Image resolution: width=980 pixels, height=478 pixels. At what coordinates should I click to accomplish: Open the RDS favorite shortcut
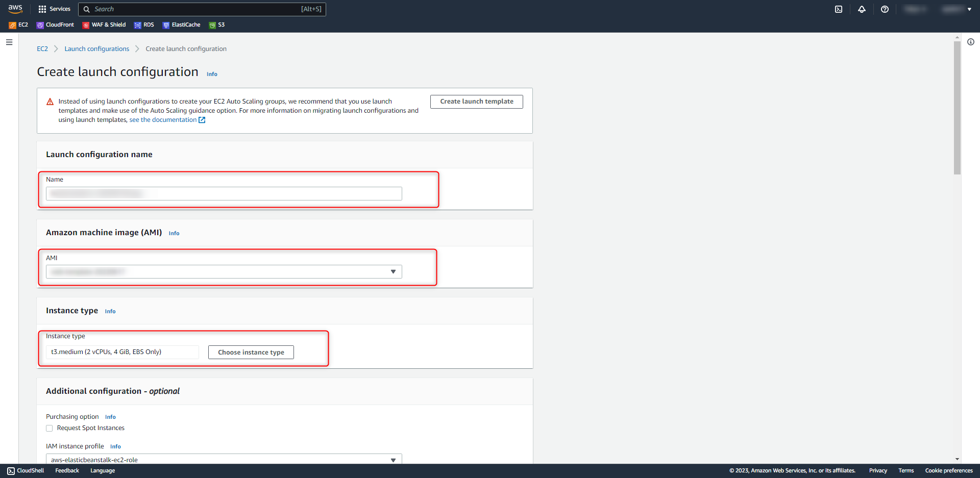144,25
